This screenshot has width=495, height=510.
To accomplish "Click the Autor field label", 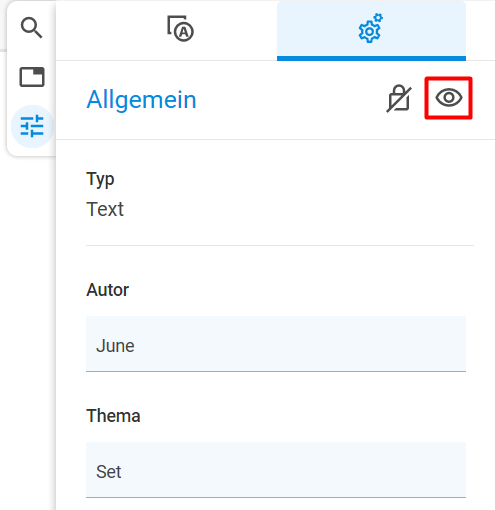I will tap(107, 290).
